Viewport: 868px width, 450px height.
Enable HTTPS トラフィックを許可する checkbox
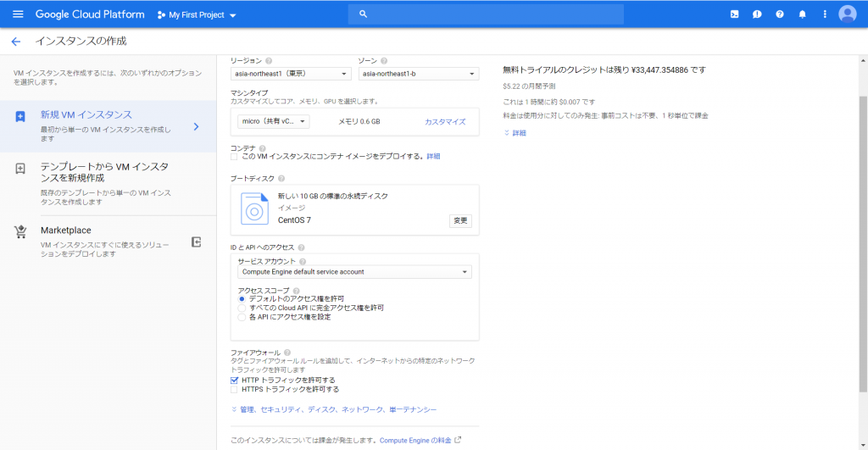[x=235, y=390]
